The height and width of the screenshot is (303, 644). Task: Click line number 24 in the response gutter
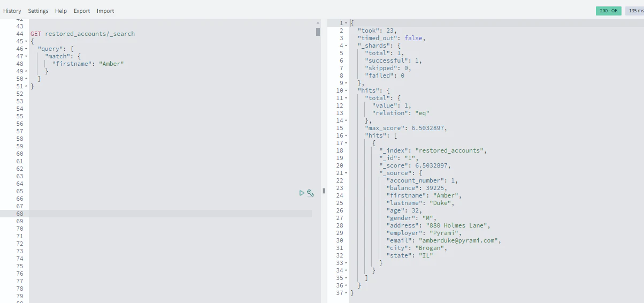340,195
